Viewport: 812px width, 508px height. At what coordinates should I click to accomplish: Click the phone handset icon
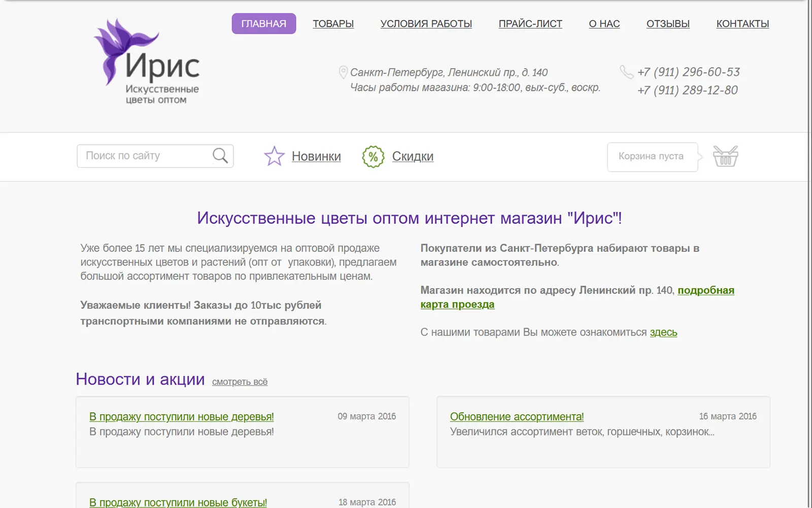click(627, 72)
